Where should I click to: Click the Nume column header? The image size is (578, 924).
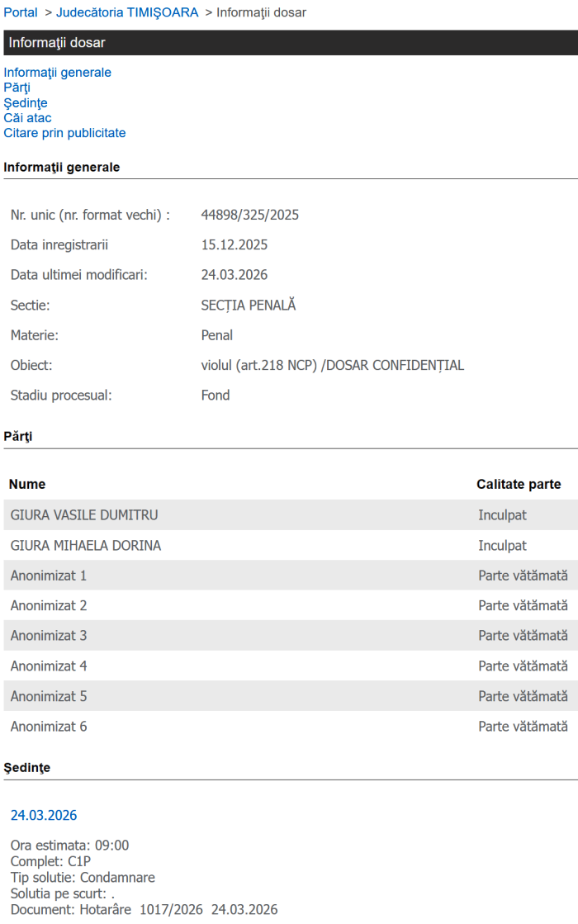pyautogui.click(x=27, y=485)
